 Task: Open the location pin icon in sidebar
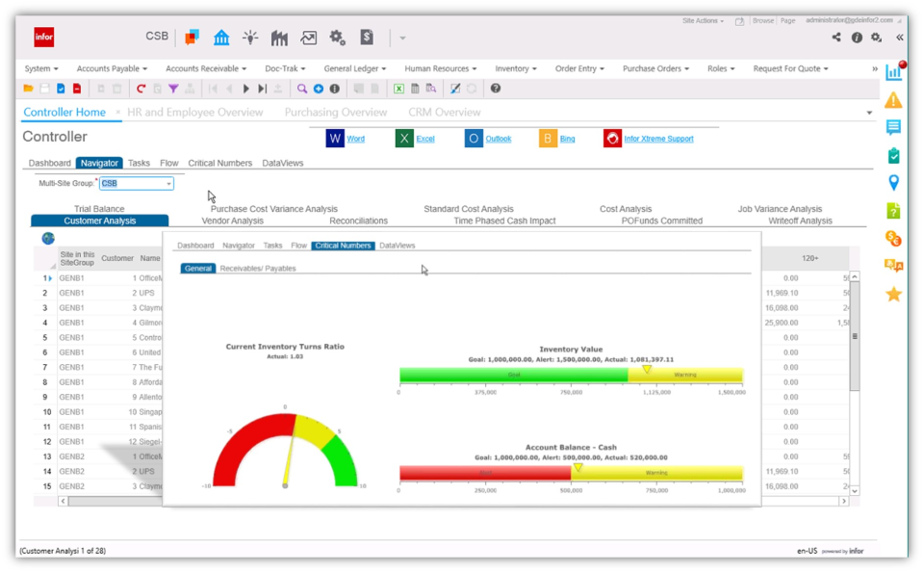[893, 183]
